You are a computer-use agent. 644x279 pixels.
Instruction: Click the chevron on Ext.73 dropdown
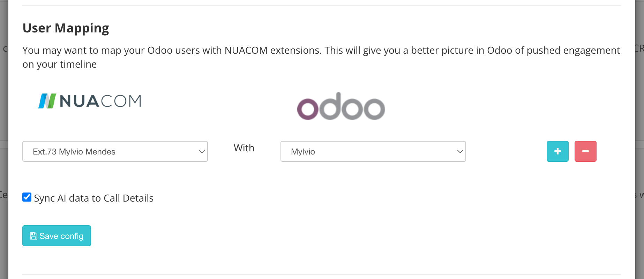click(x=202, y=151)
